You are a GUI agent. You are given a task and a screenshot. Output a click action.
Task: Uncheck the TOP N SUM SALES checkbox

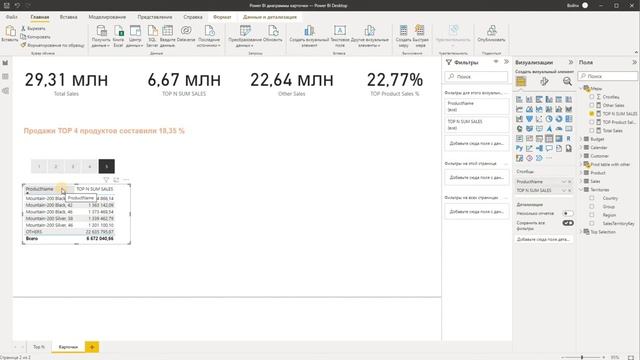coord(591,114)
